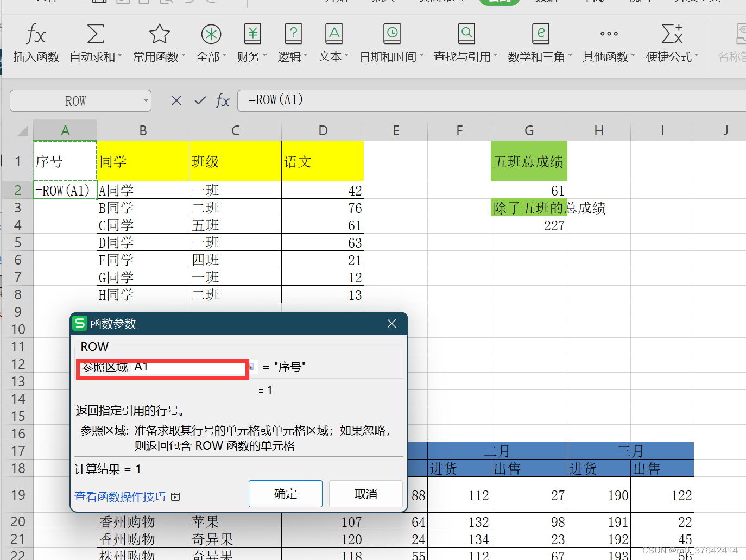The image size is (746, 560).
Task: Select cell 株州购物 in row 22
Action: (143, 555)
